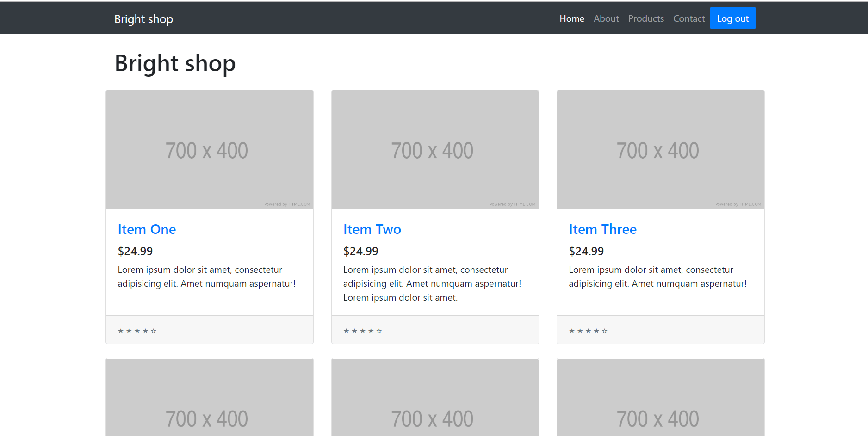Go to the About section
This screenshot has width=868, height=436.
(x=606, y=18)
